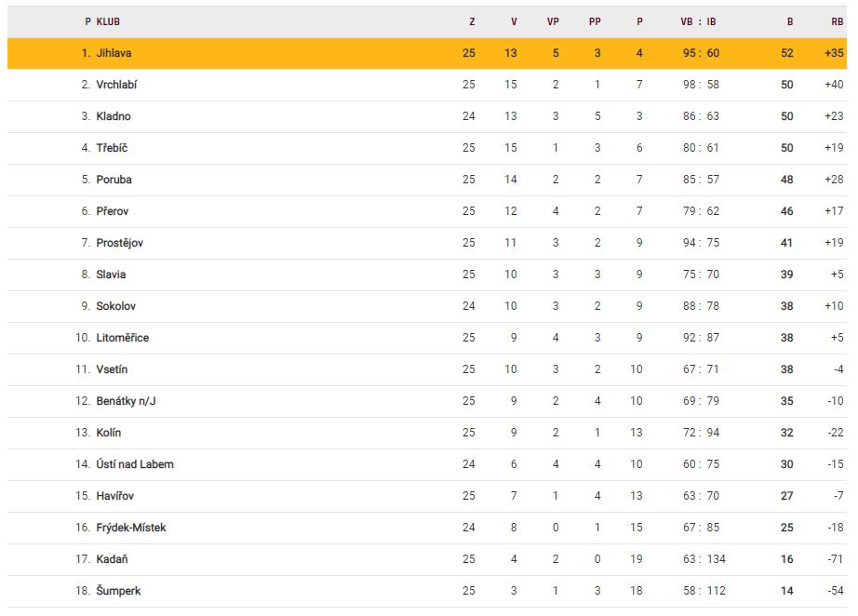Open the Třebíč team entry
This screenshot has width=858, height=616.
(112, 148)
